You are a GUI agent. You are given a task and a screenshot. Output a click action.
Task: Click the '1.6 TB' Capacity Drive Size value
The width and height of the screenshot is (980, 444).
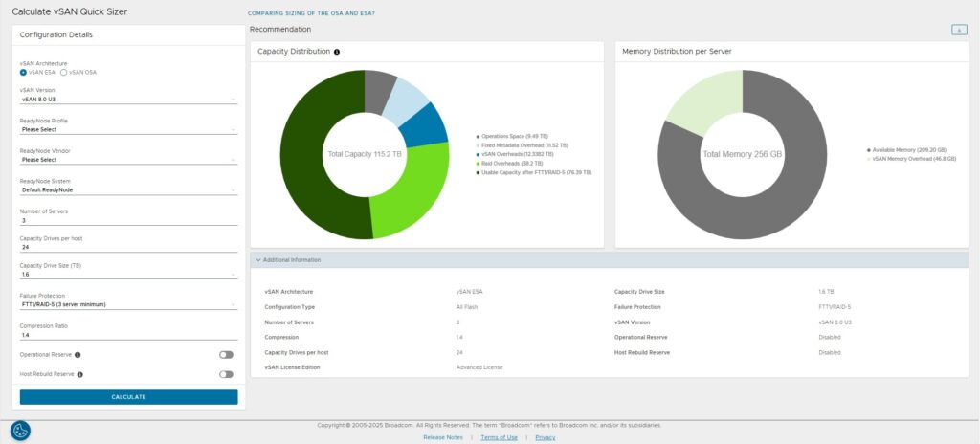click(826, 292)
